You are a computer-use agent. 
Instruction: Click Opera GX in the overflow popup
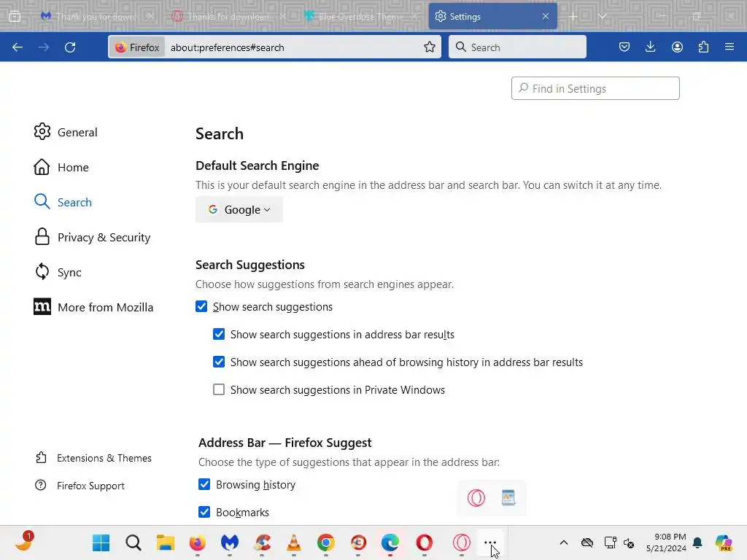(x=476, y=498)
